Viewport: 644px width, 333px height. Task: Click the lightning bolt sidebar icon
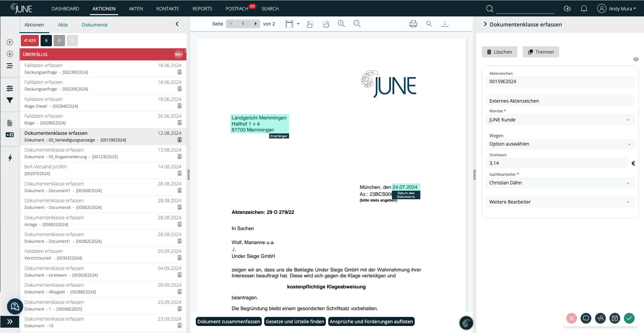[10, 158]
